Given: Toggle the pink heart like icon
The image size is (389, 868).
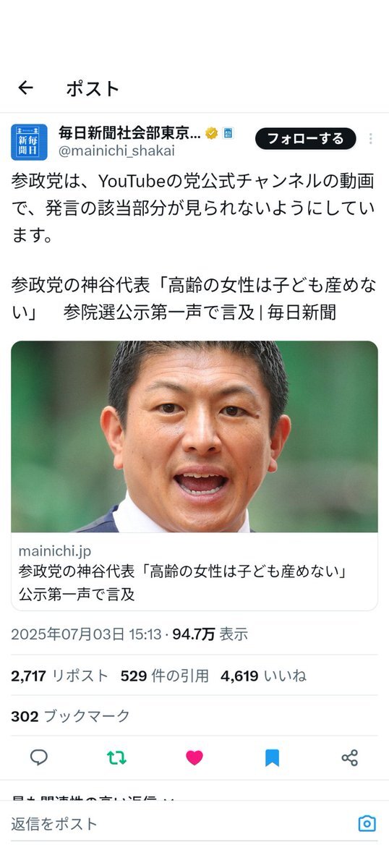Looking at the screenshot, I should coord(194,757).
